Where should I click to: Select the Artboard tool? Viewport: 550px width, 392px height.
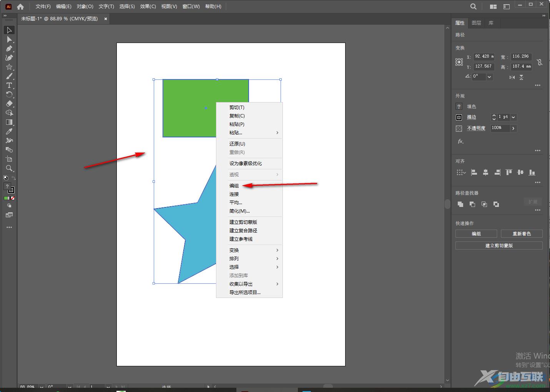click(x=9, y=159)
